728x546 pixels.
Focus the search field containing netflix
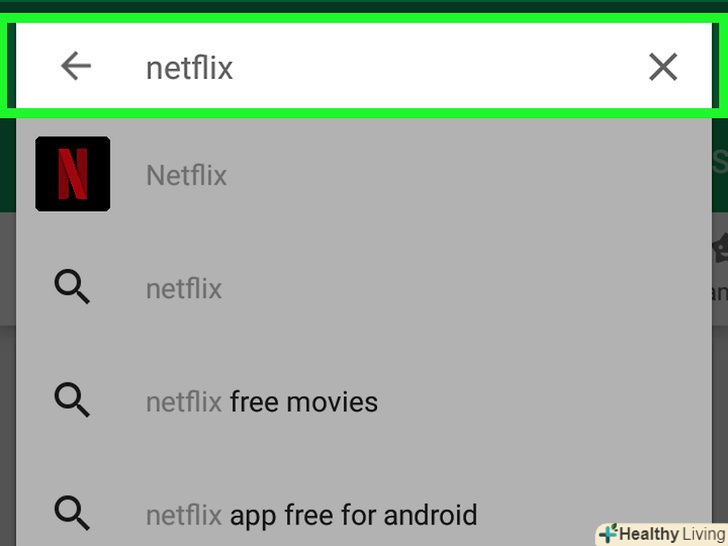364,65
